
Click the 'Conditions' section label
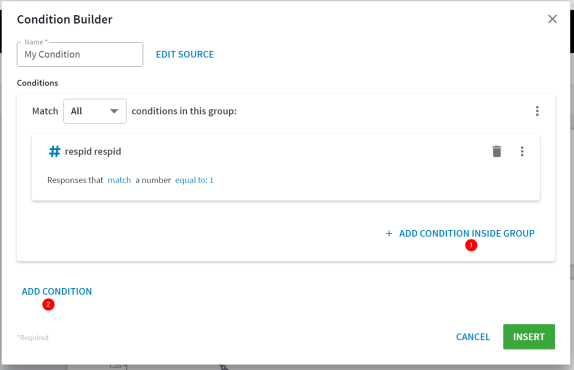click(37, 83)
